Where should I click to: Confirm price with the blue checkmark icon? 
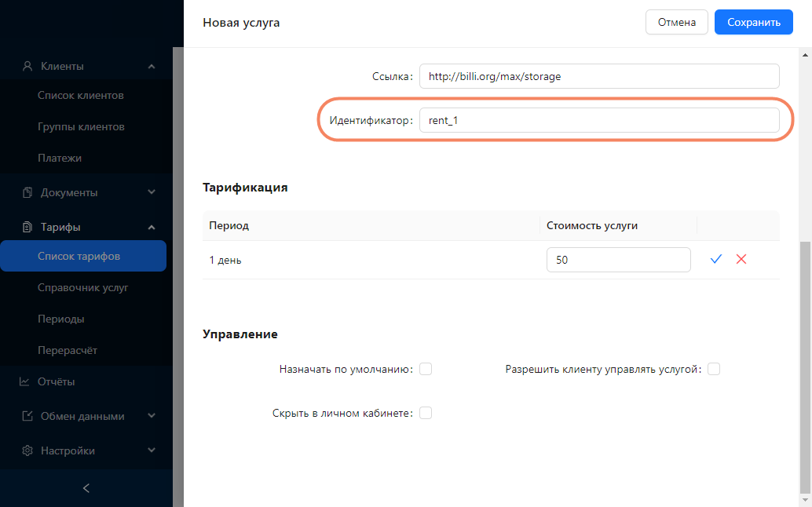click(x=715, y=259)
